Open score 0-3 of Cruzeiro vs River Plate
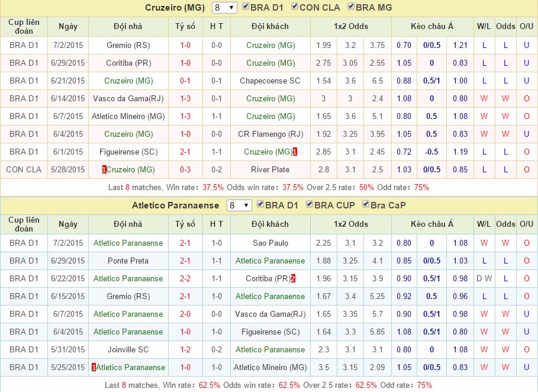538x392 pixels. coord(185,169)
